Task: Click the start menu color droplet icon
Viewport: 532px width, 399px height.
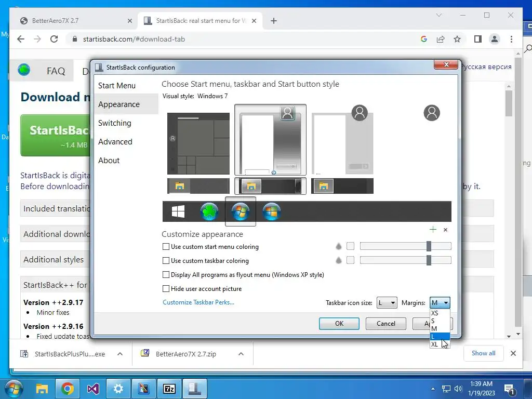Action: coord(339,246)
